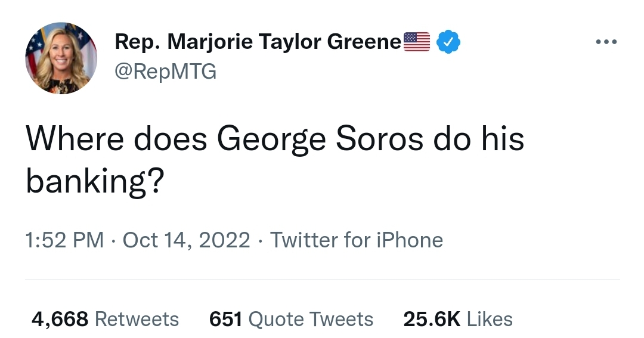This screenshot has height=338, width=644.
Task: View the Retweets list label
Action: point(137,319)
